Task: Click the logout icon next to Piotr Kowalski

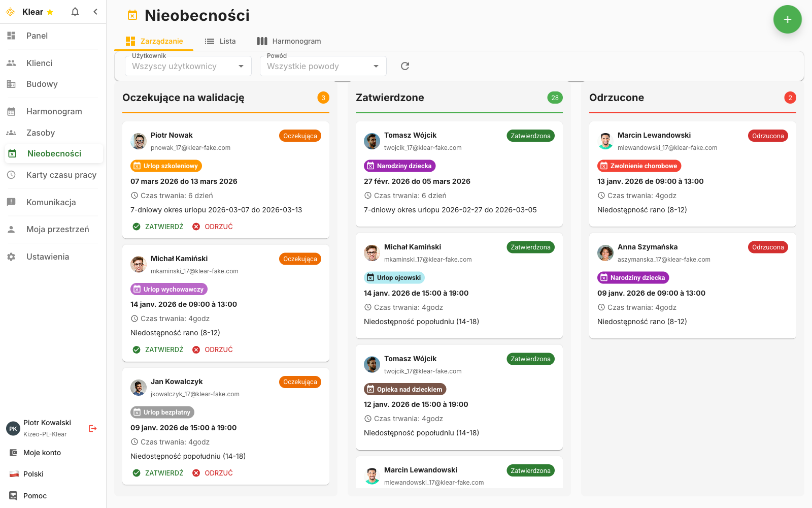Action: [x=92, y=428]
